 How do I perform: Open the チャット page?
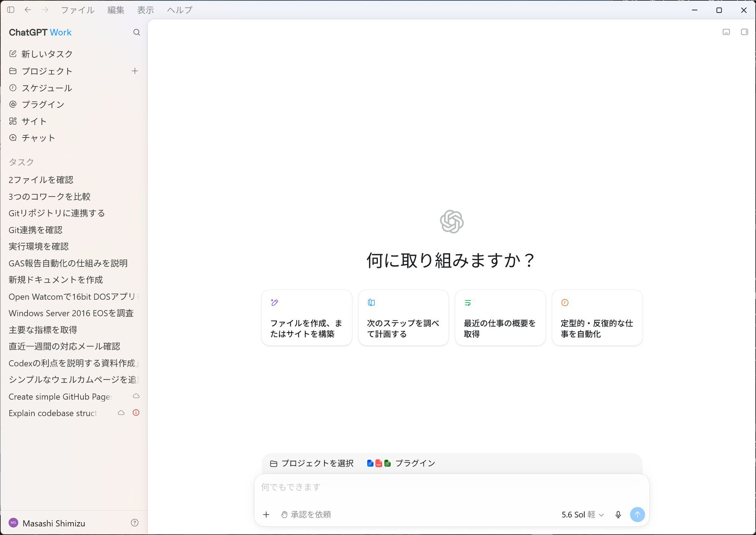74,138
